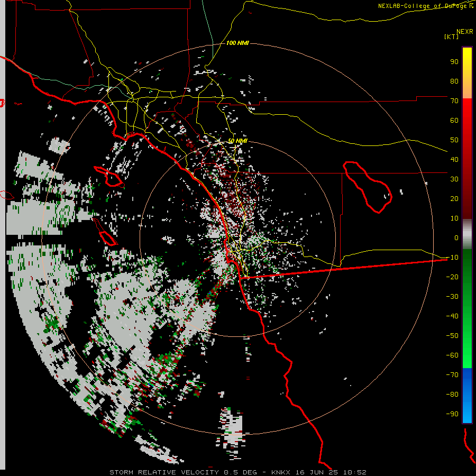Click the 80 value on the velocity scale
476x476 pixels.
454,81
